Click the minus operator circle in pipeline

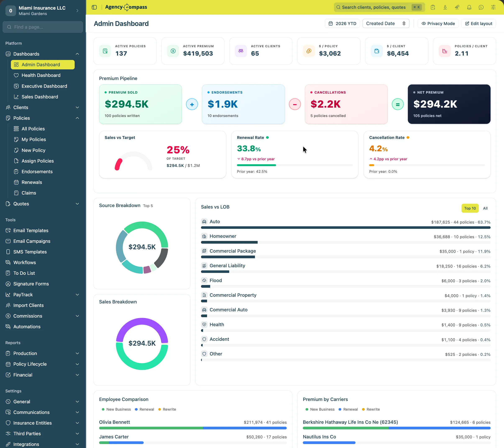point(295,104)
